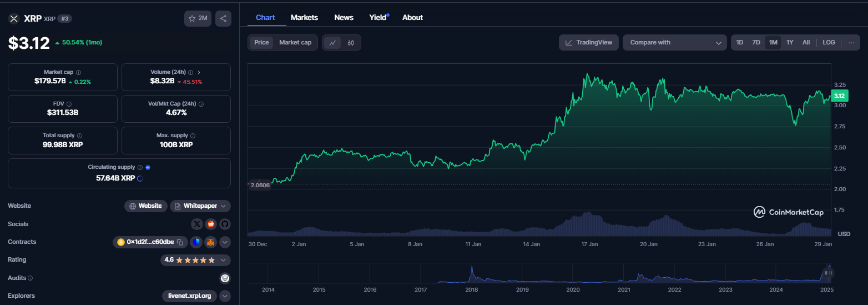
Task: Click the contract address 0x1d2f...c60dbe chip
Action: tap(150, 242)
